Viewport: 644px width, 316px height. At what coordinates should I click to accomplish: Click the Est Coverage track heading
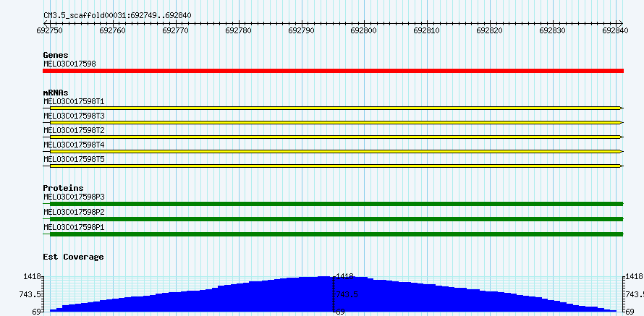tap(73, 257)
